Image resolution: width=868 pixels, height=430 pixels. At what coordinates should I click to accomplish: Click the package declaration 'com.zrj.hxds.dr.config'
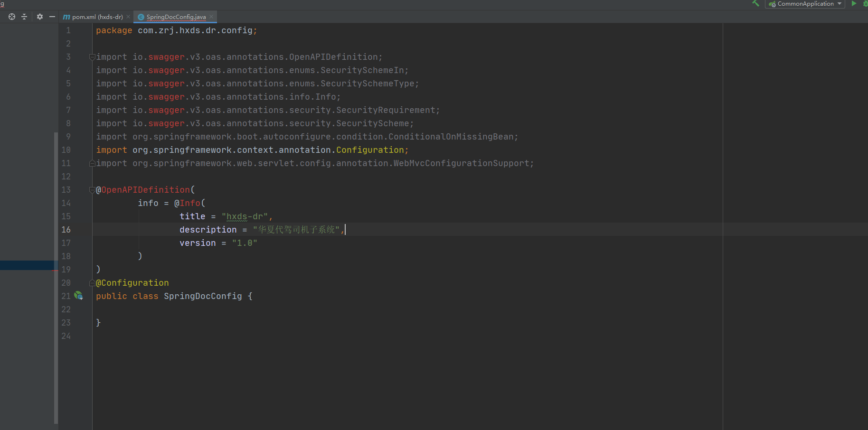pos(195,30)
